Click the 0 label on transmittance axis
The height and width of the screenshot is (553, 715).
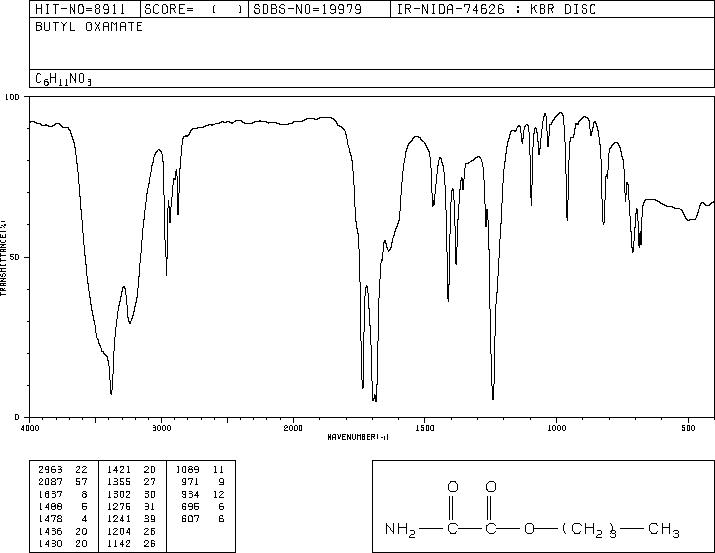[x=17, y=417]
